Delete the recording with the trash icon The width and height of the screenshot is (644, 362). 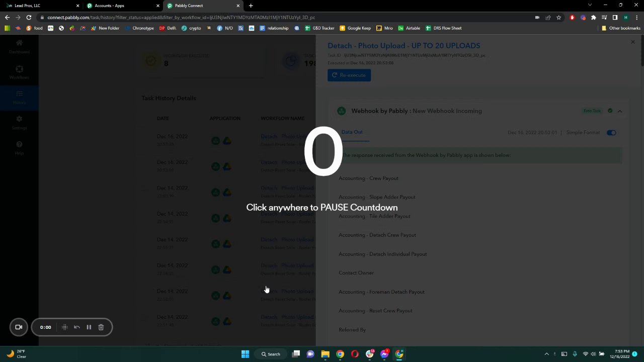[101, 327]
